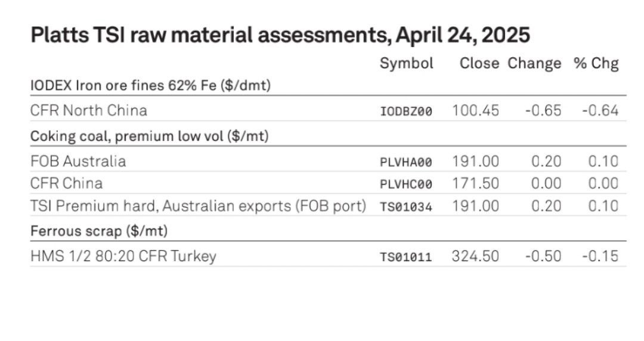Viewport: 644px width, 341px height.
Task: Click the Ferrous scrap section heading
Action: click(99, 231)
